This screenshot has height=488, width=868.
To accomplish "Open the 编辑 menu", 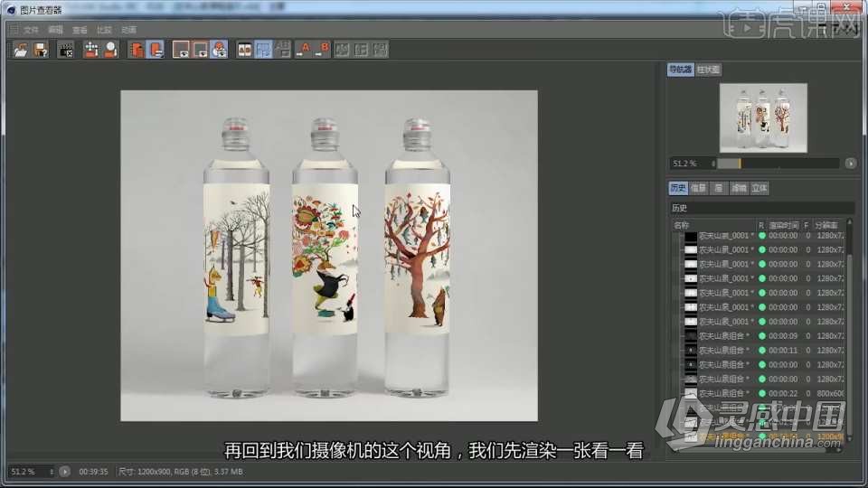I will pyautogui.click(x=55, y=30).
